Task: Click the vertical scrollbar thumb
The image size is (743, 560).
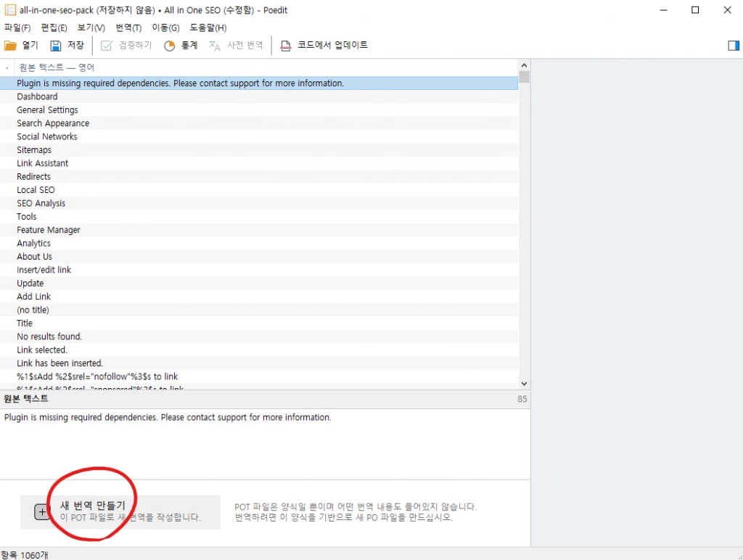Action: pos(524,77)
